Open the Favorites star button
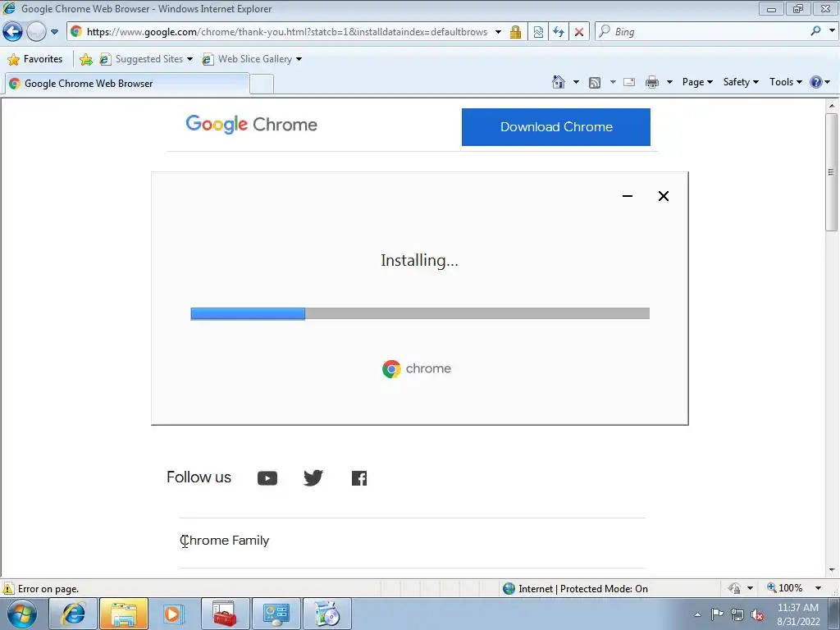 pos(35,59)
